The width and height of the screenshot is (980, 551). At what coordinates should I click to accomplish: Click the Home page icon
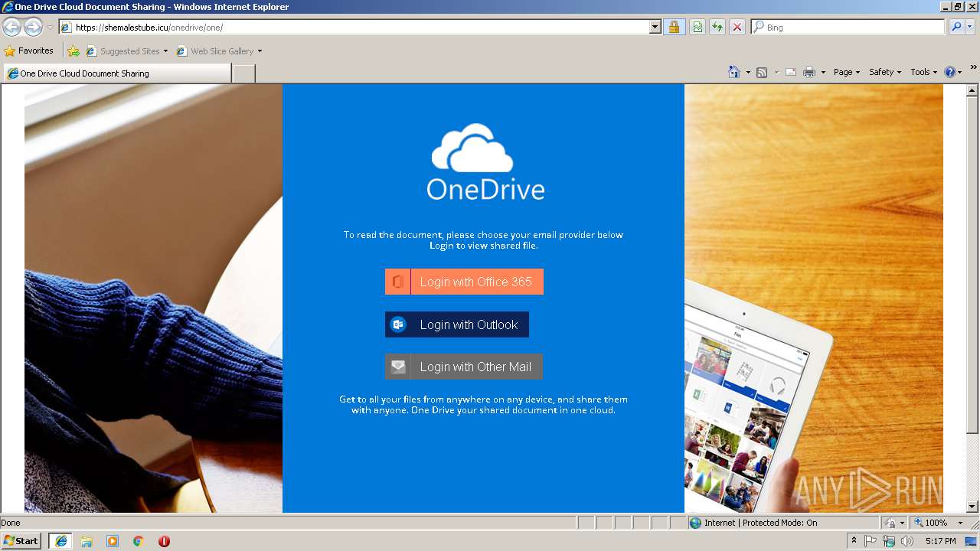[733, 72]
